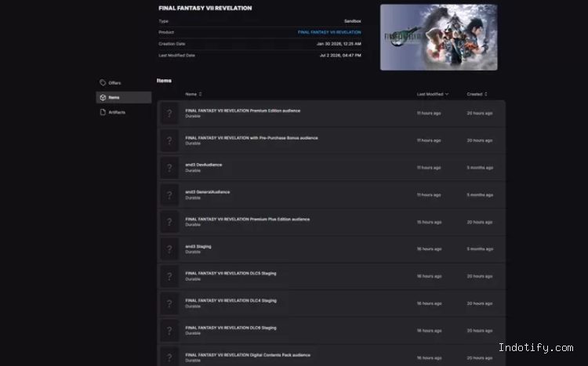Open the Offers section in sidebar
The image size is (588, 366).
coord(123,83)
